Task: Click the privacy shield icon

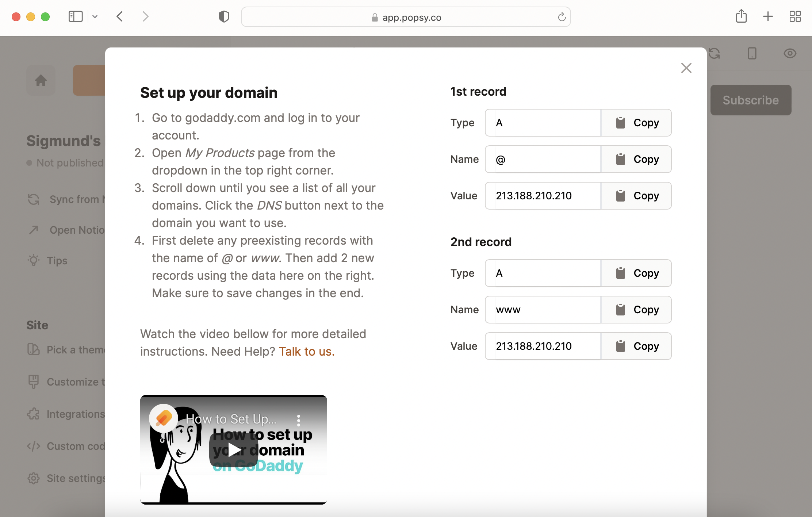Action: 224,16
